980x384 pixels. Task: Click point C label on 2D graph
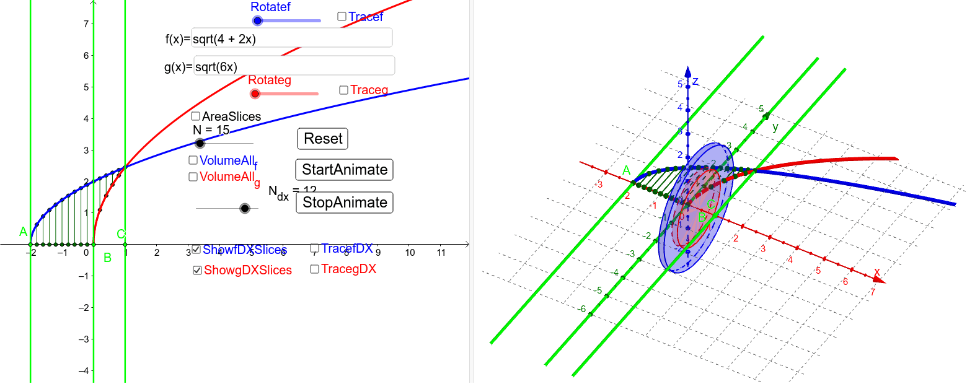tap(121, 234)
